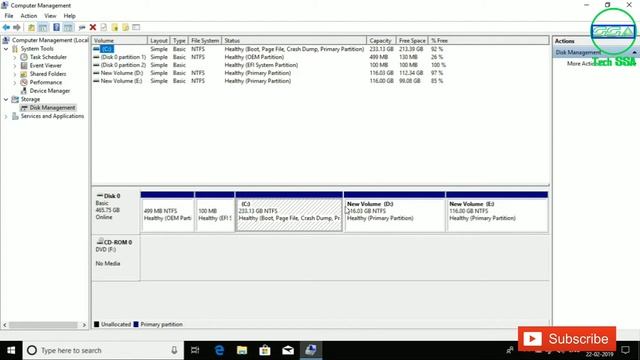Select New Volume (D:) in volume list
The width and height of the screenshot is (640, 360).
point(269,73)
